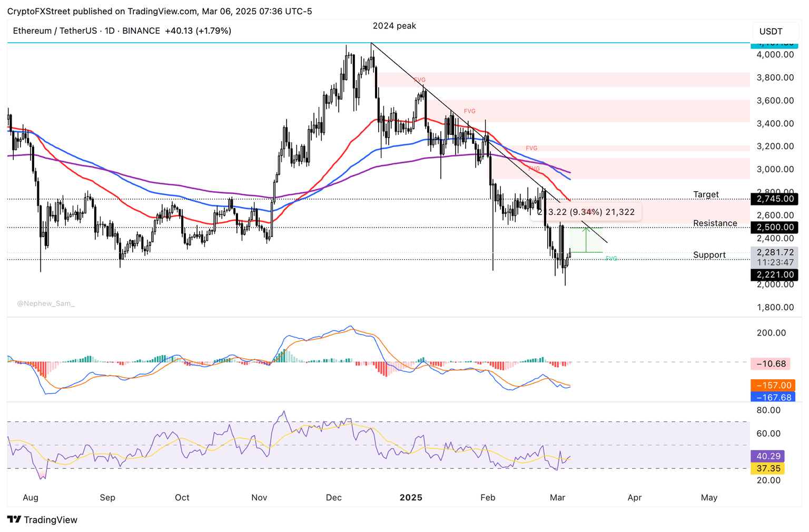Image resolution: width=809 pixels, height=532 pixels.
Task: Click the 3,800.00 price axis label
Action: point(775,77)
